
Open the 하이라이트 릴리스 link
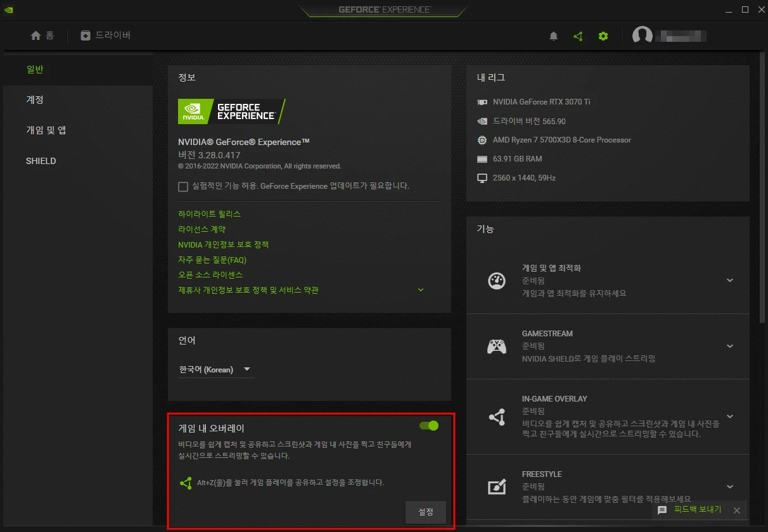210,214
